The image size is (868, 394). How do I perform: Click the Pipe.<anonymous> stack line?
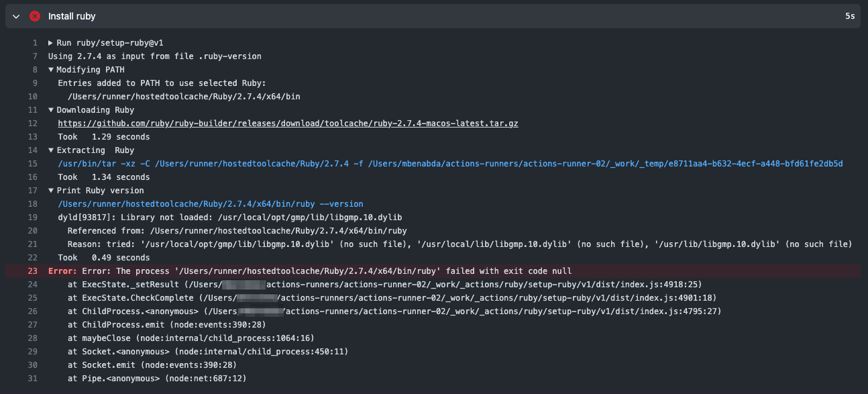[x=157, y=379]
